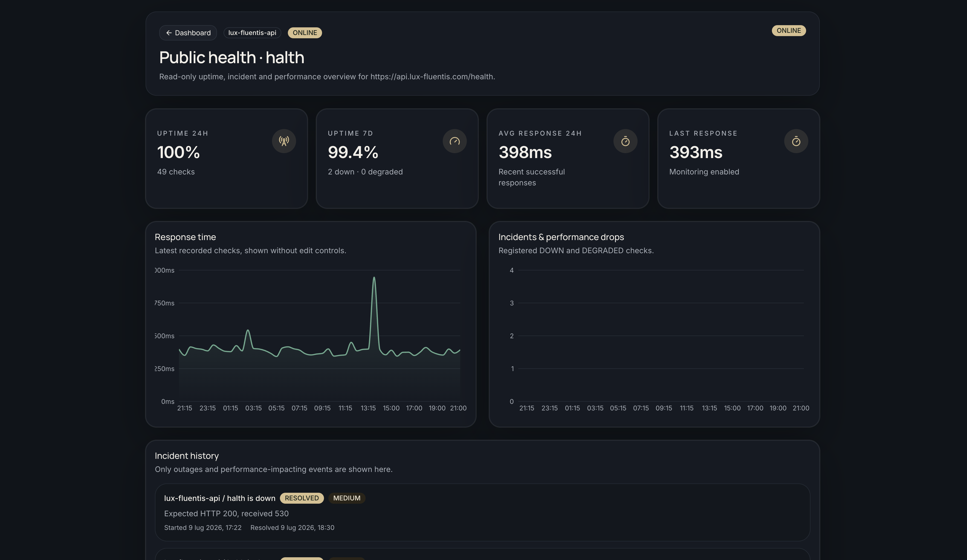Select the 99.4% uptime value

pyautogui.click(x=353, y=152)
